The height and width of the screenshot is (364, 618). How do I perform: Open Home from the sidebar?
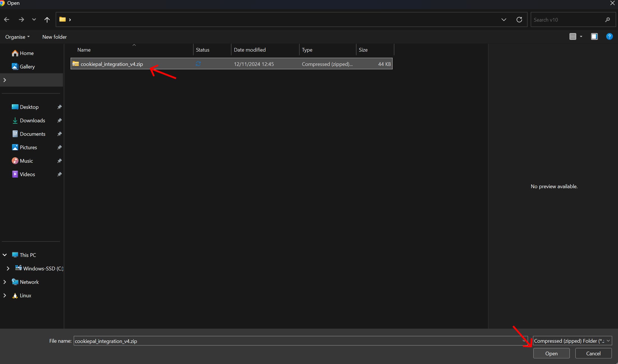(27, 53)
